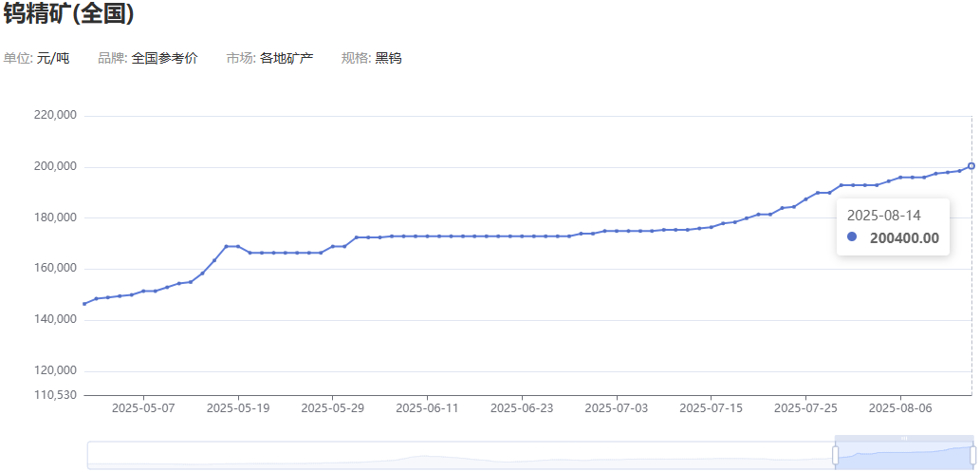Click the title 钨精矿(全国)

(68, 14)
